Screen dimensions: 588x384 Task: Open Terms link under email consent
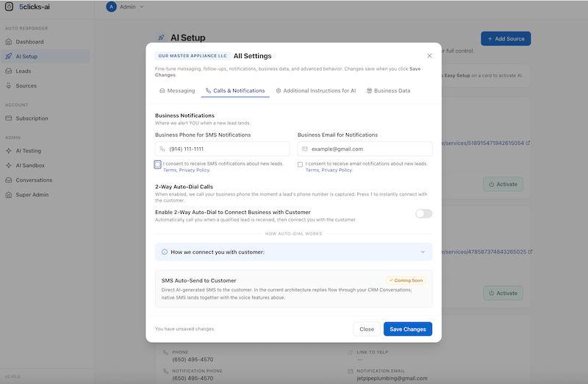coord(312,170)
